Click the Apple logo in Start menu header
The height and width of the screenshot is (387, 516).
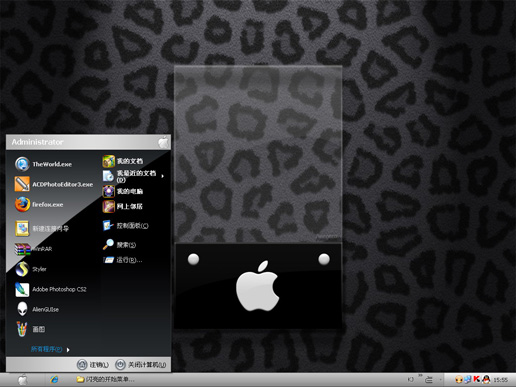[163, 142]
